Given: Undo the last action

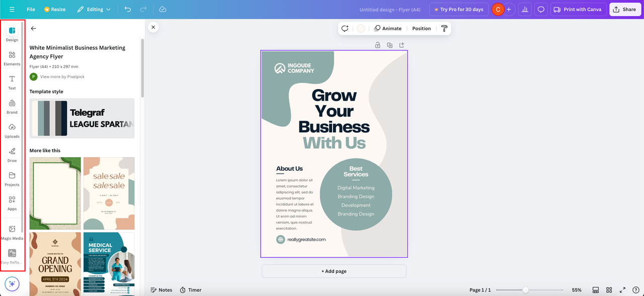Looking at the screenshot, I should point(127,10).
